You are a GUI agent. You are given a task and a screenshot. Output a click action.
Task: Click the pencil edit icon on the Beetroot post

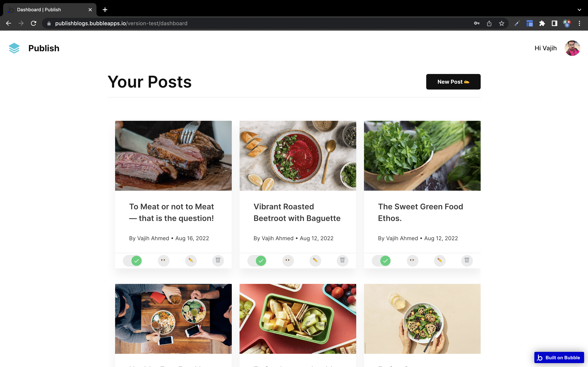click(x=315, y=260)
